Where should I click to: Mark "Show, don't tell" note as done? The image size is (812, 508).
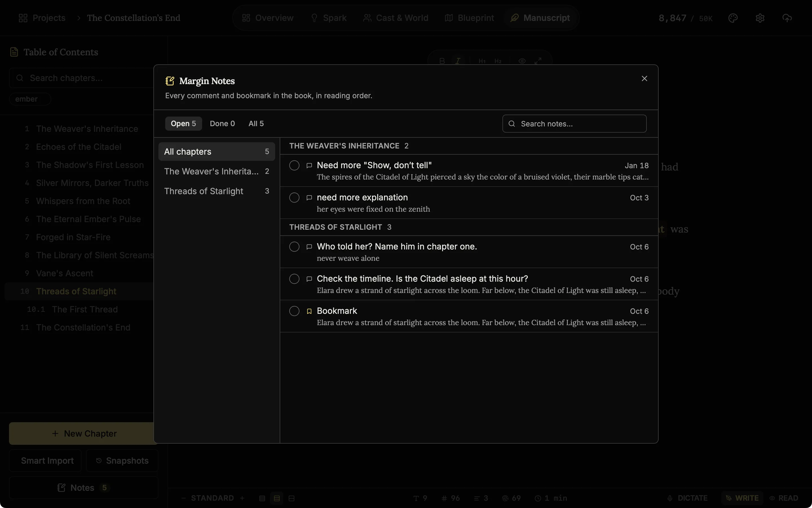pos(294,165)
